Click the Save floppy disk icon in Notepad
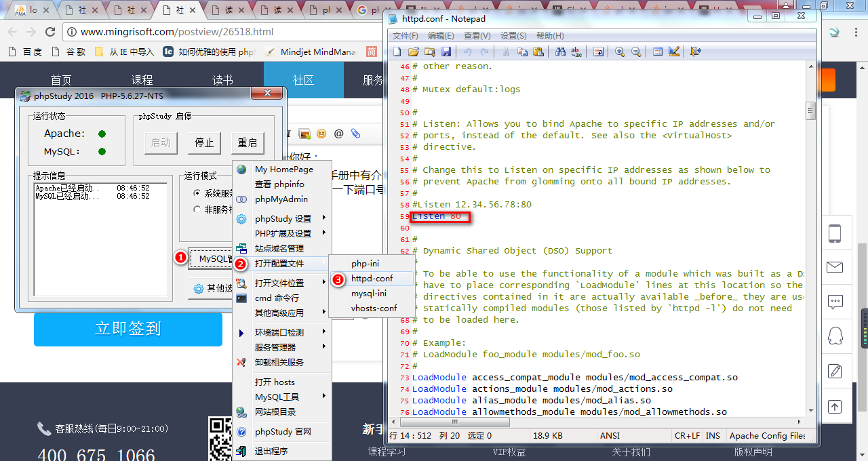Image resolution: width=868 pixels, height=461 pixels. tap(446, 52)
